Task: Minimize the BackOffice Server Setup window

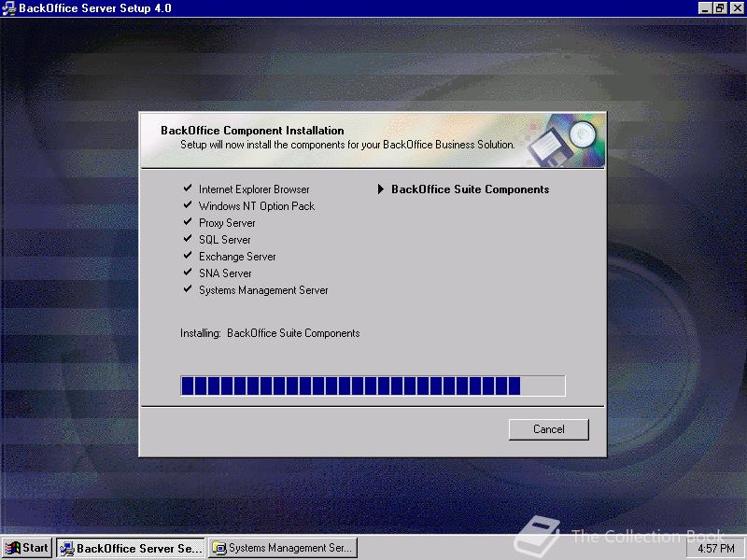Action: coord(705,8)
